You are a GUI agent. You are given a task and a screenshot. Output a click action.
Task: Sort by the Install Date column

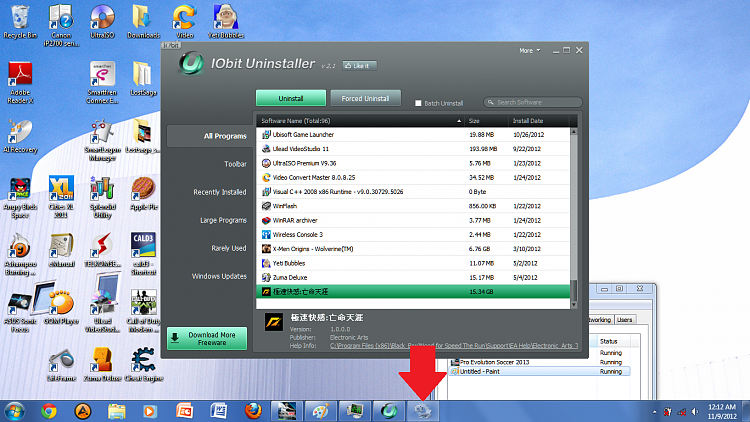[540, 121]
